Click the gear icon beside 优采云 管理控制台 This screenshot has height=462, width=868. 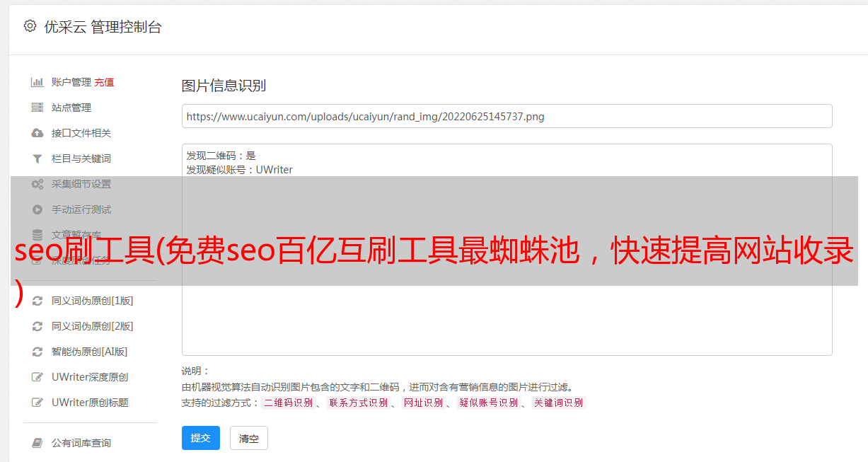[30, 26]
